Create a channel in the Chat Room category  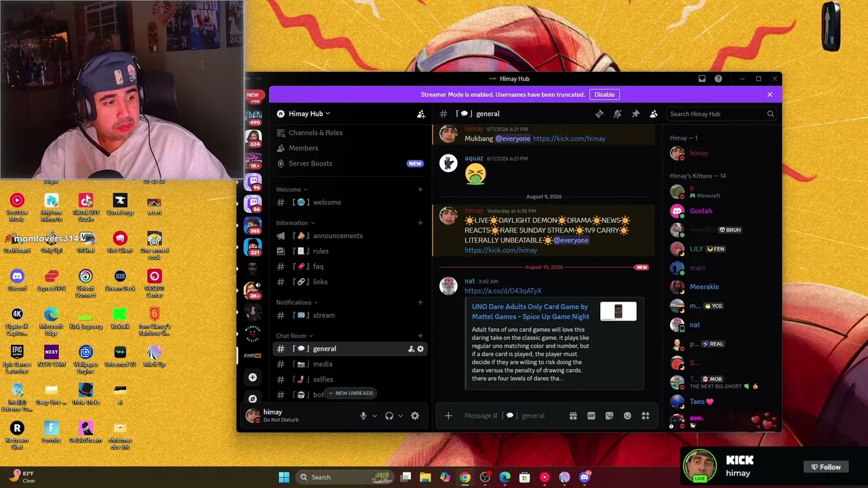tap(420, 336)
